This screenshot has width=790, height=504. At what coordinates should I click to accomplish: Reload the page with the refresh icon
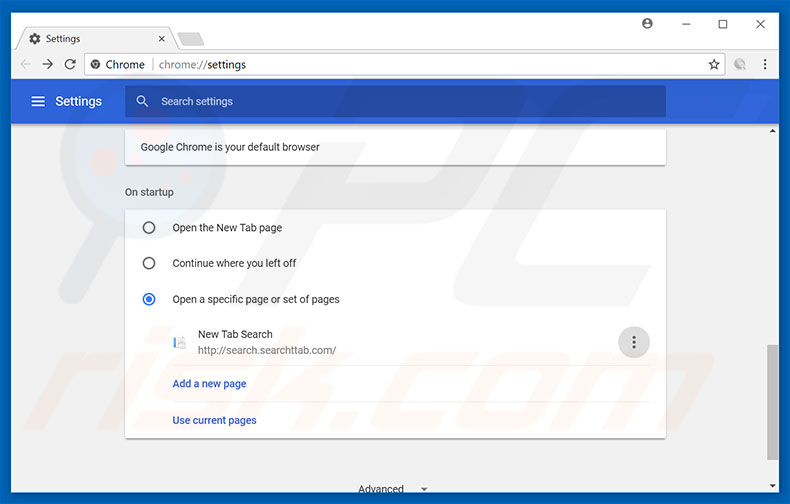coord(70,65)
